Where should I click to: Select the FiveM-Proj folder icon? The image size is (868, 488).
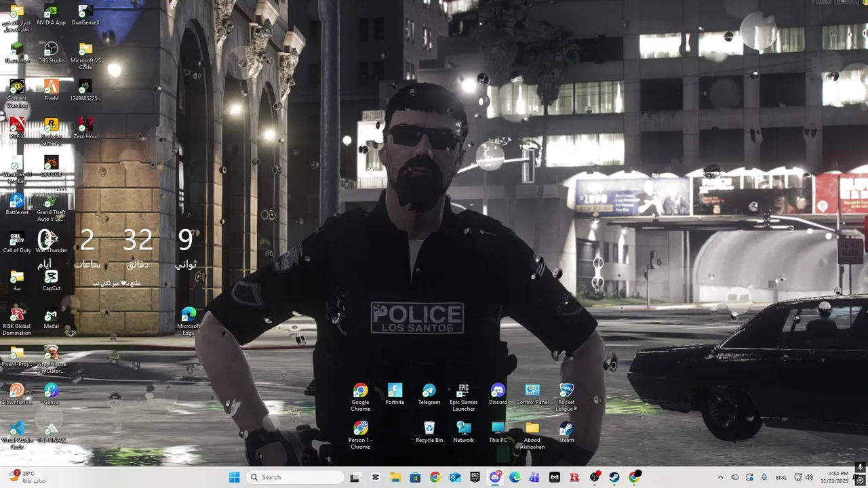click(x=17, y=357)
